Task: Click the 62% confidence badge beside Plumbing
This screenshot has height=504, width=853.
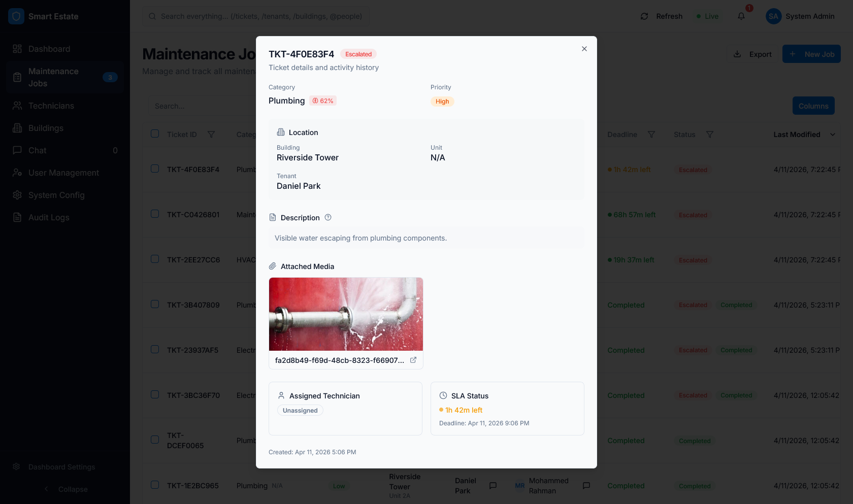Action: [x=323, y=101]
